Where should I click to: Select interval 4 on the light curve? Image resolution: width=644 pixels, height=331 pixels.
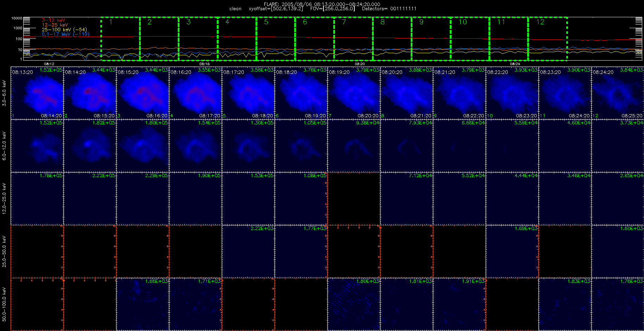pyautogui.click(x=237, y=39)
